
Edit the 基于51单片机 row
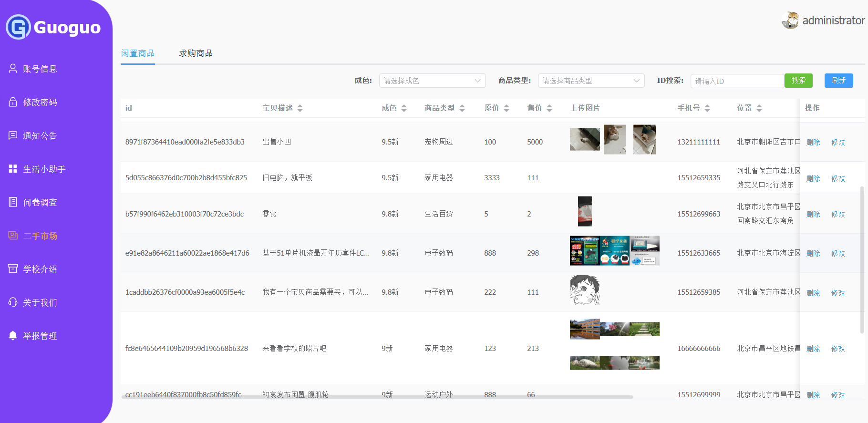(x=838, y=253)
